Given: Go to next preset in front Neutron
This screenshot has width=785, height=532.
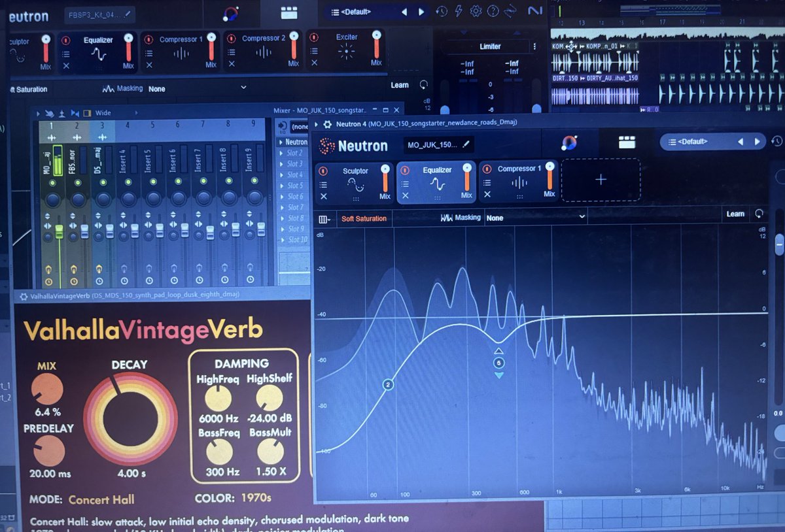Looking at the screenshot, I should click(758, 141).
